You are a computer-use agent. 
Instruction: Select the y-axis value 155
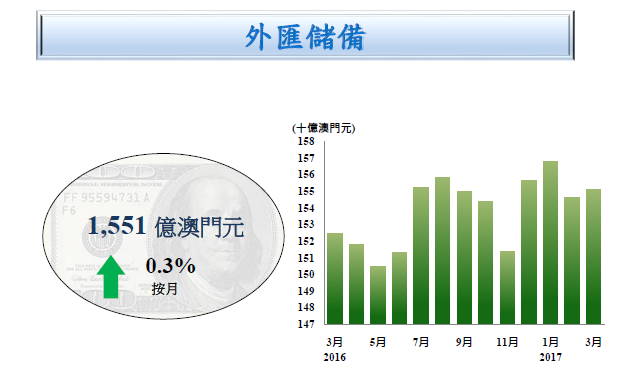click(306, 191)
